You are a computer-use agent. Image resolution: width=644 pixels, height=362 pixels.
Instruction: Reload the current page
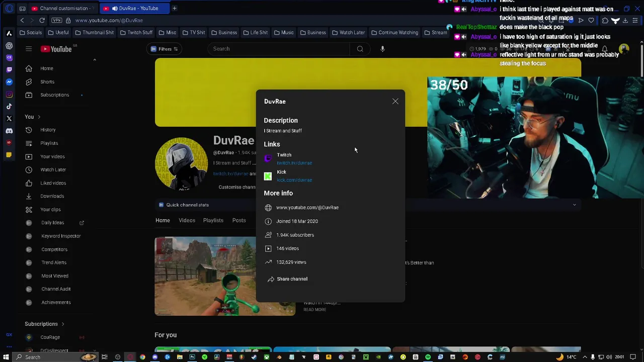pyautogui.click(x=42, y=20)
